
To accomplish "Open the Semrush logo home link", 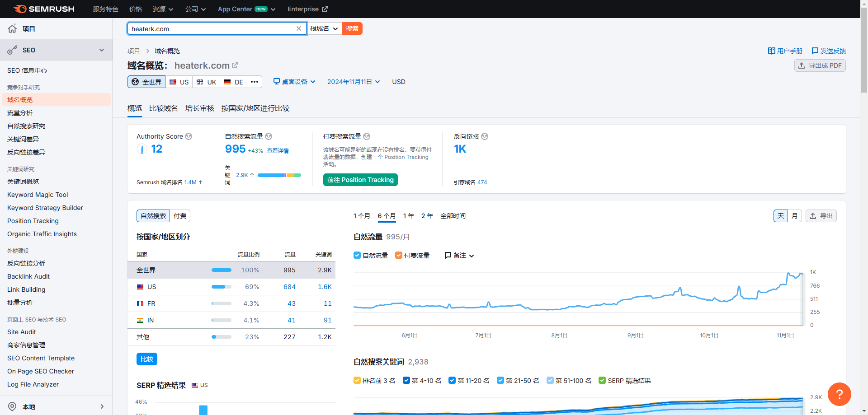I will pyautogui.click(x=44, y=9).
